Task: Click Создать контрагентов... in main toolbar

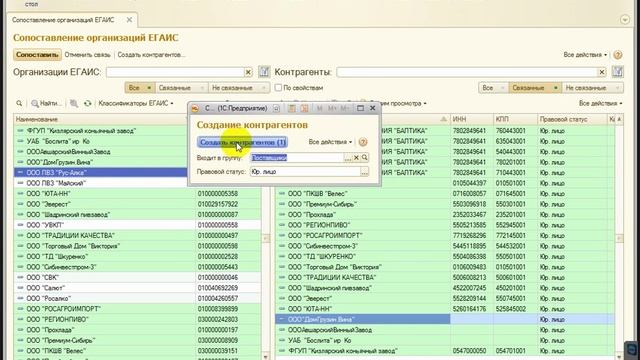Action: [151, 55]
